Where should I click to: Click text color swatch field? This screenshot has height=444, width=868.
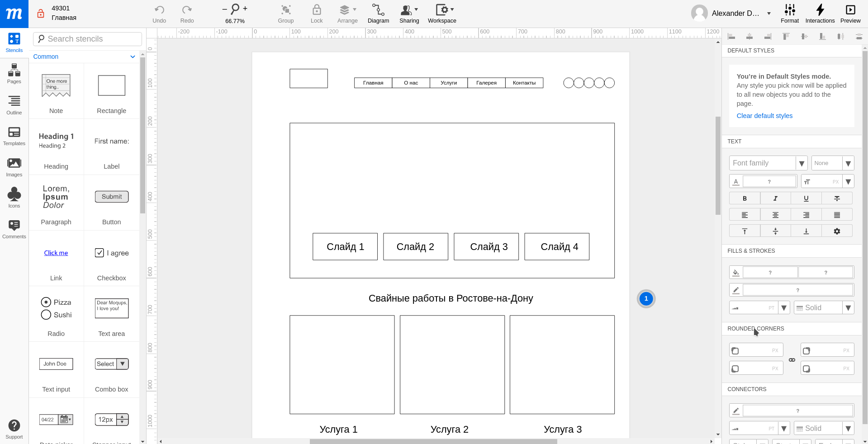(x=769, y=182)
